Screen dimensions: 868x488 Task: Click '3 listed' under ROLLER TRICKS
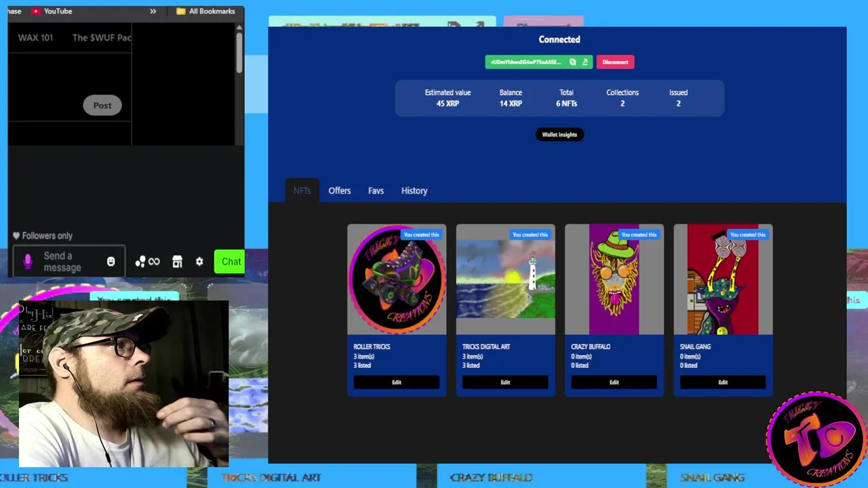click(362, 365)
